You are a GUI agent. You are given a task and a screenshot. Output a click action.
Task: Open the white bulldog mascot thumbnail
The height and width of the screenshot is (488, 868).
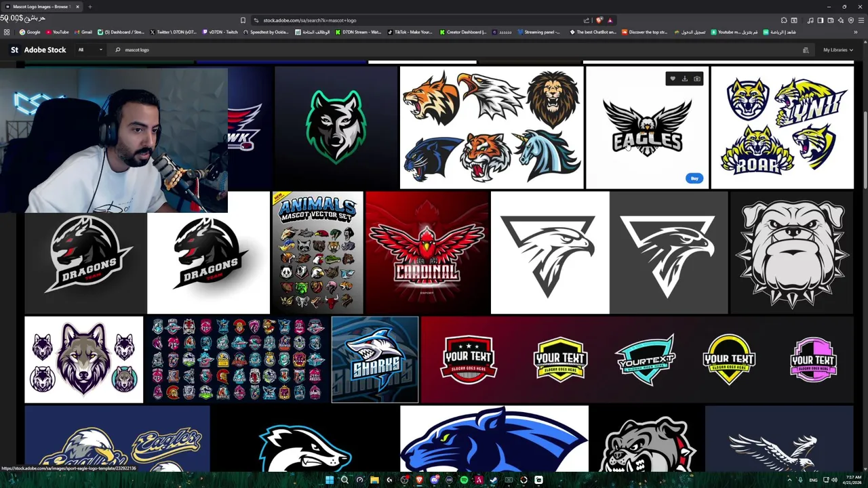tap(791, 253)
